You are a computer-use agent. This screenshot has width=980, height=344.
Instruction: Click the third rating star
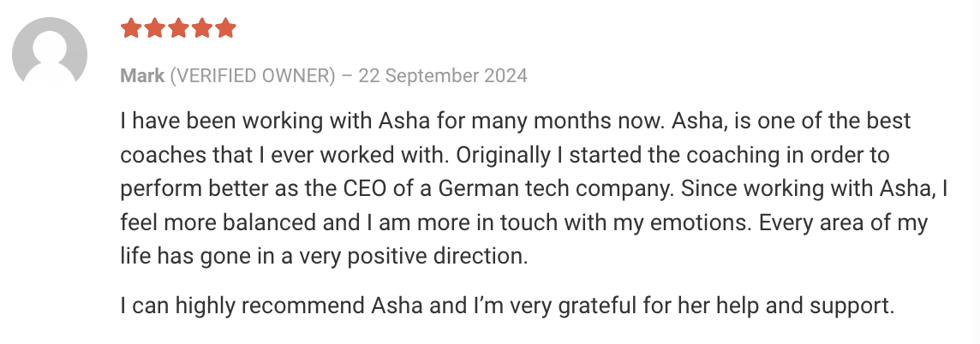[x=178, y=28]
